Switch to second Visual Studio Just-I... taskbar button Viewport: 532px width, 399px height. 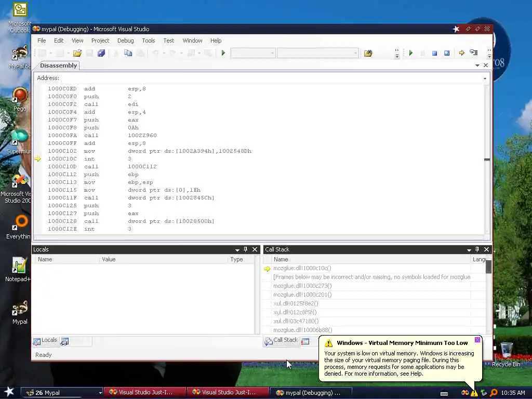pos(228,392)
